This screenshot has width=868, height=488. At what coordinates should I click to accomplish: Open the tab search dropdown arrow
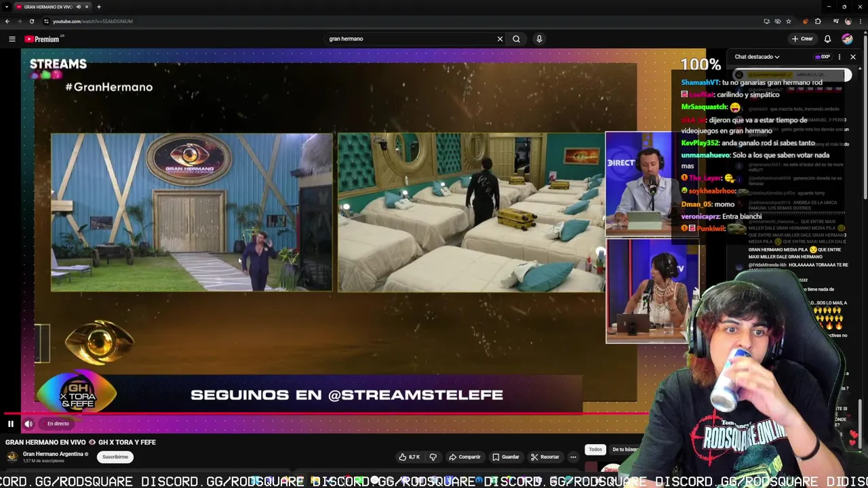7,7
